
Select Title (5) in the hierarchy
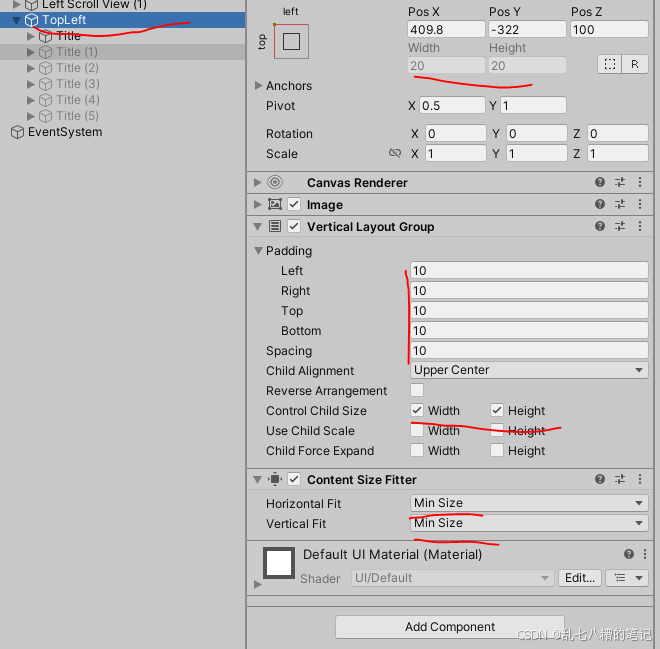tap(77, 116)
